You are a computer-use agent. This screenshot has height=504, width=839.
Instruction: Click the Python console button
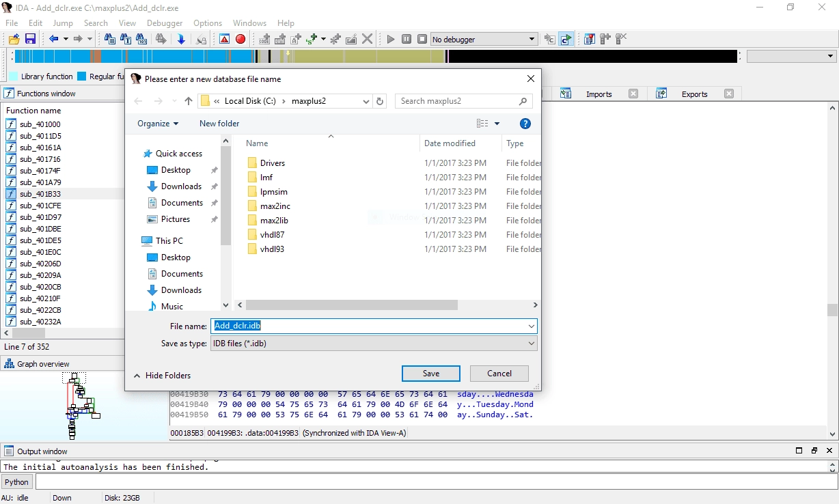coord(17,482)
